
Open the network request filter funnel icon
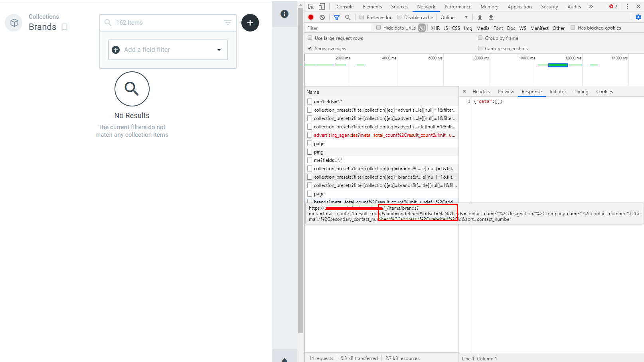[336, 17]
